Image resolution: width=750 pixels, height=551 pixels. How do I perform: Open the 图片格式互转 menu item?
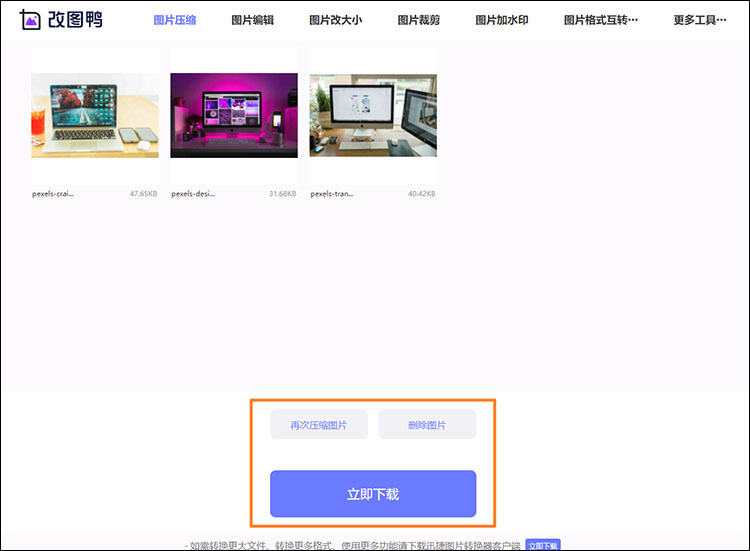[601, 20]
